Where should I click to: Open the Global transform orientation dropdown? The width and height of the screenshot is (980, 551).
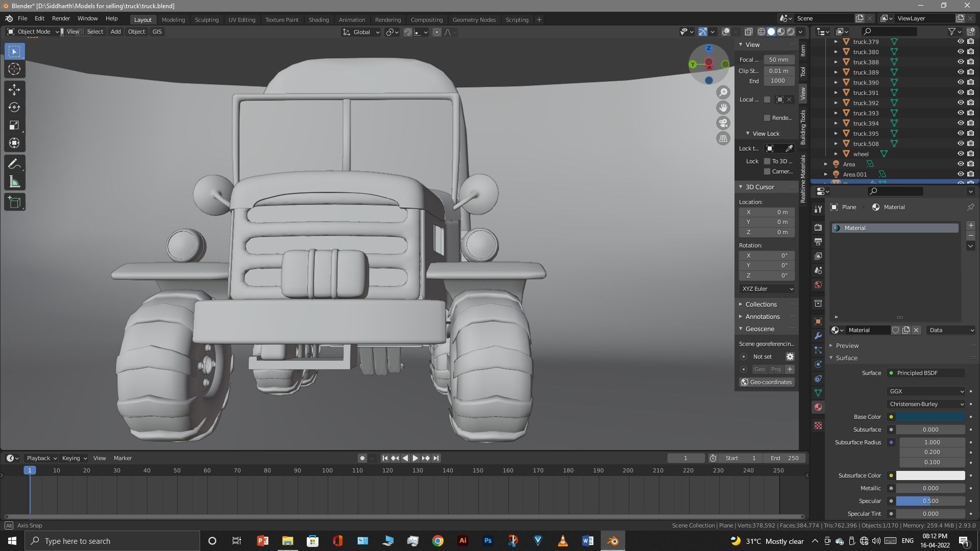coord(361,32)
